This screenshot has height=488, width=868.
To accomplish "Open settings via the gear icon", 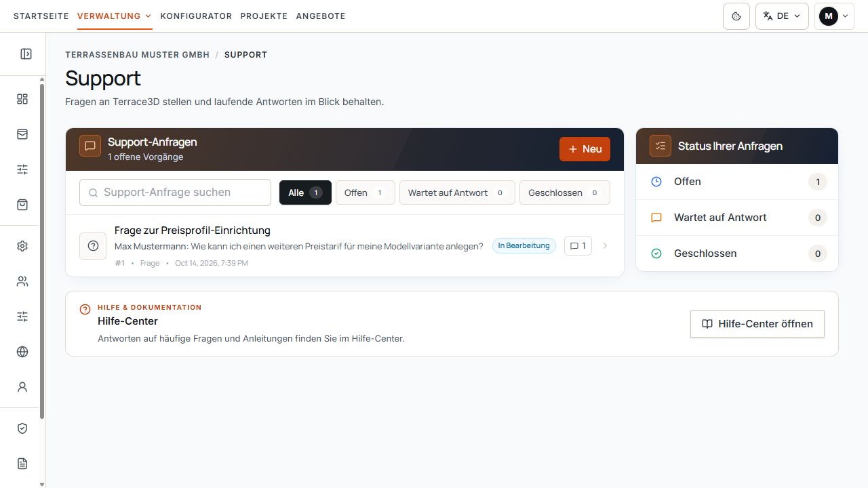I will coord(22,246).
